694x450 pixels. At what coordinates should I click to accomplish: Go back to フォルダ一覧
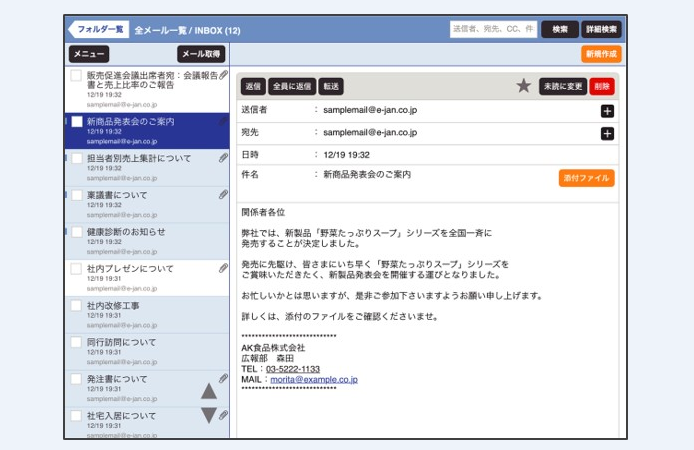point(98,29)
